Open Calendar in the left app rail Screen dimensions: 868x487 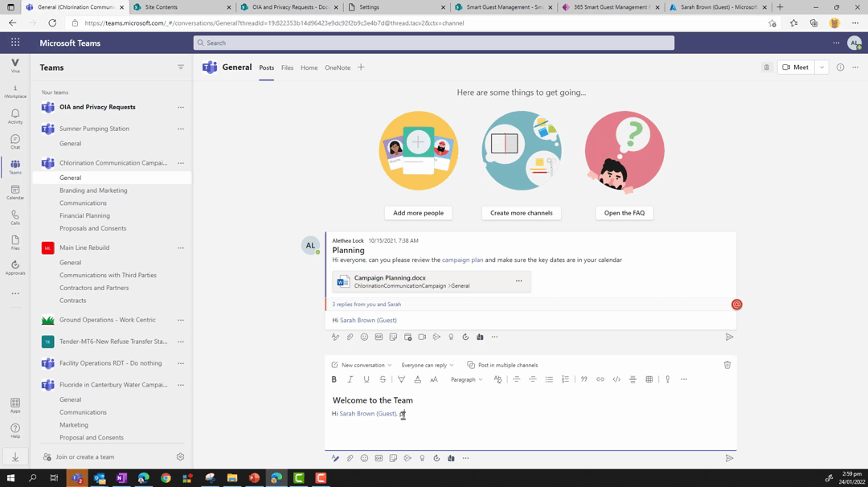coord(15,193)
